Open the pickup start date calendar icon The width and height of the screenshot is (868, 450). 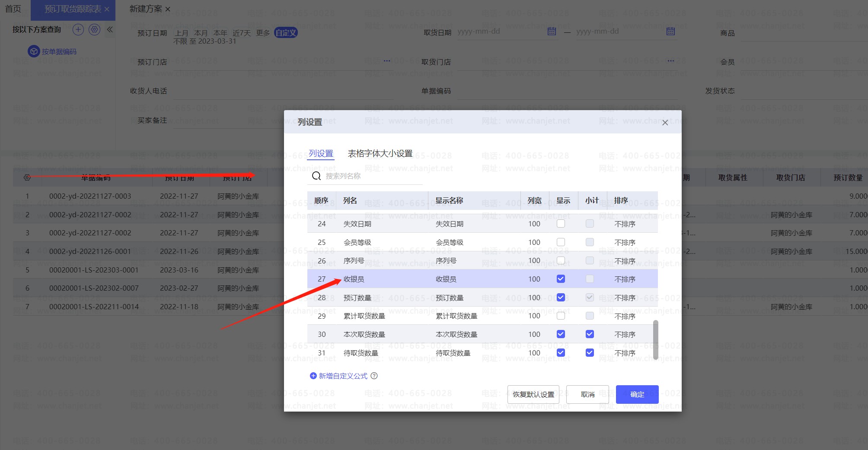(x=552, y=31)
